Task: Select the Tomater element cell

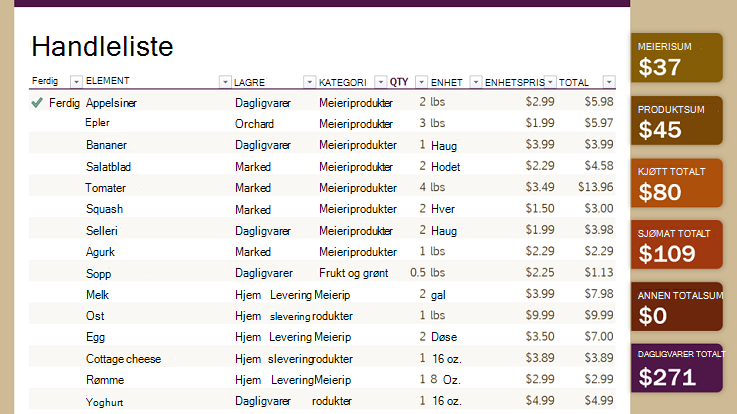Action: point(105,188)
